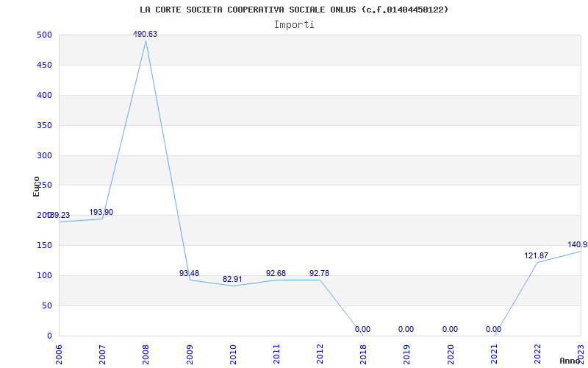The image size is (588, 368).
Task: Select the 490.63 peak value label
Action: point(146,34)
